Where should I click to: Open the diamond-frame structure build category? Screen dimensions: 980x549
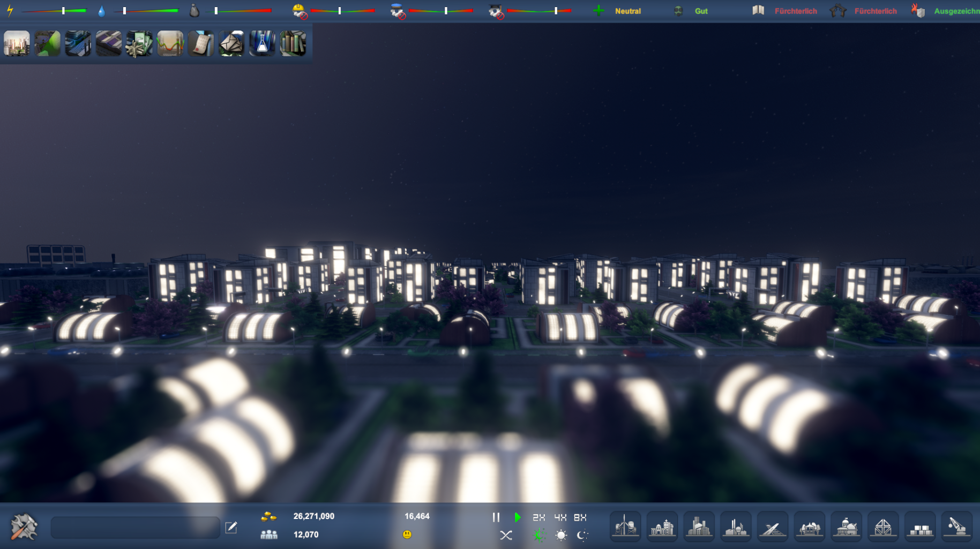(883, 527)
